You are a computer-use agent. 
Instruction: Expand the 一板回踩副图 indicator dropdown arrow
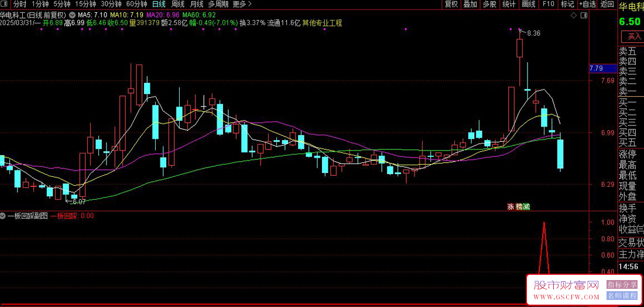(4, 216)
